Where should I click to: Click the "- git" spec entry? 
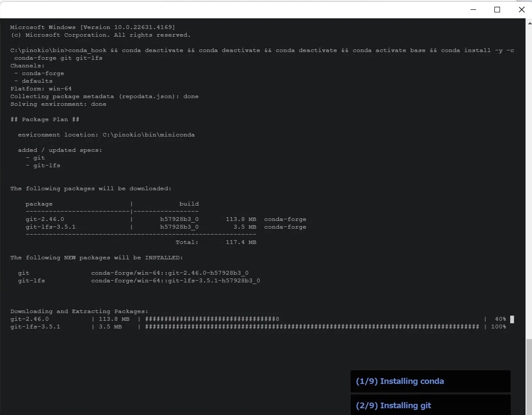pos(35,158)
